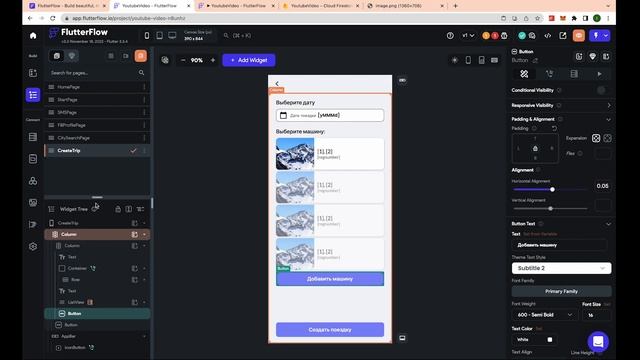Screen dimensions: 640x360
Task: Click the Search for pages input
Action: click(x=97, y=73)
